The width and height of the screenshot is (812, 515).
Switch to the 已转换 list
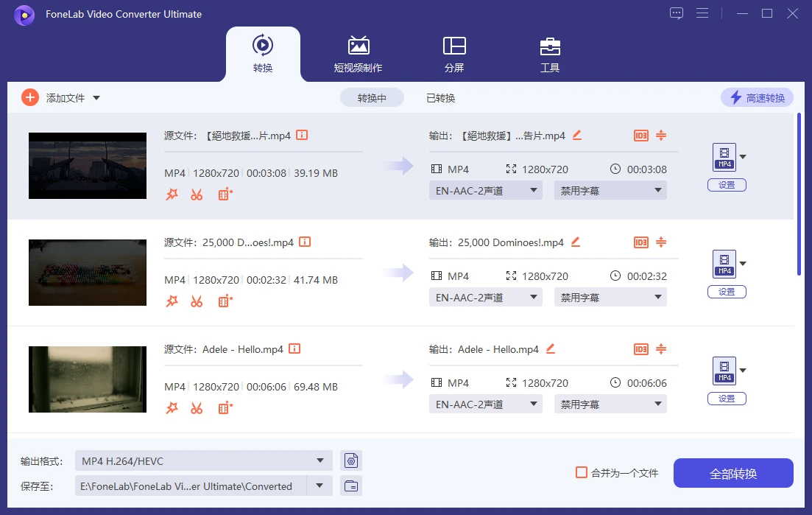[x=440, y=97]
